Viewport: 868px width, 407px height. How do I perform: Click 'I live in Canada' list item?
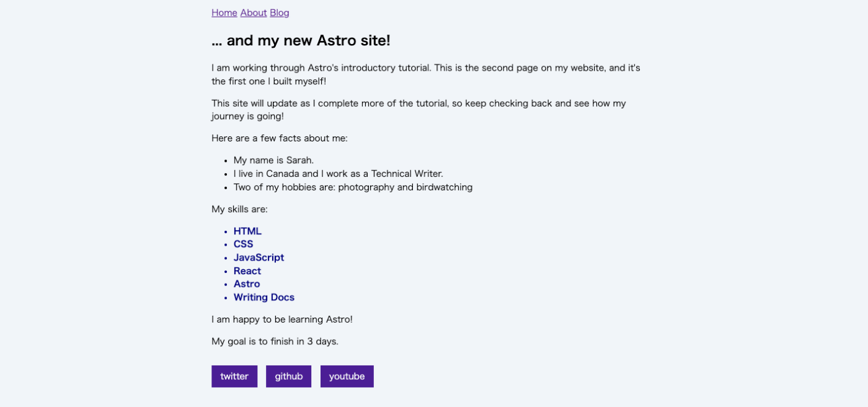click(x=339, y=174)
